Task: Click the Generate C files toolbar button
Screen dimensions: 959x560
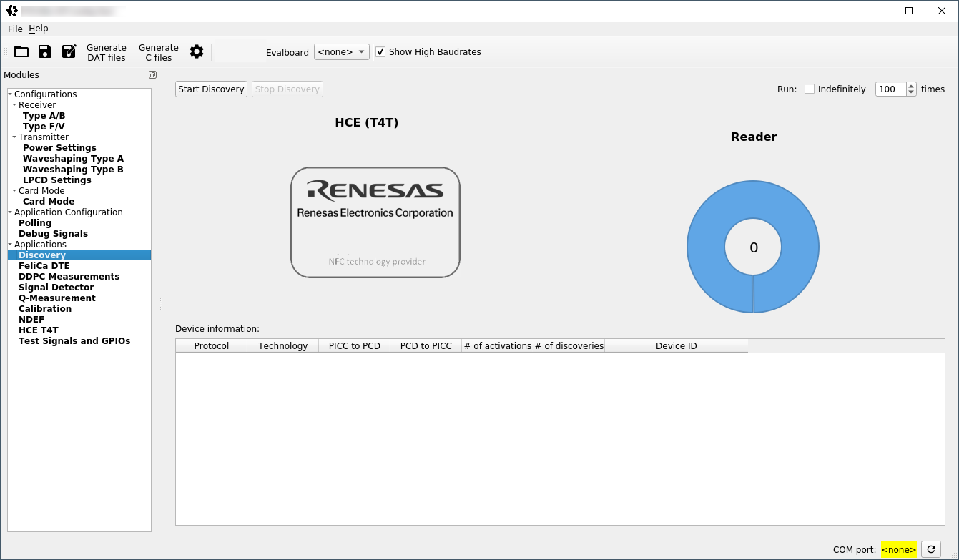Action: pyautogui.click(x=158, y=52)
